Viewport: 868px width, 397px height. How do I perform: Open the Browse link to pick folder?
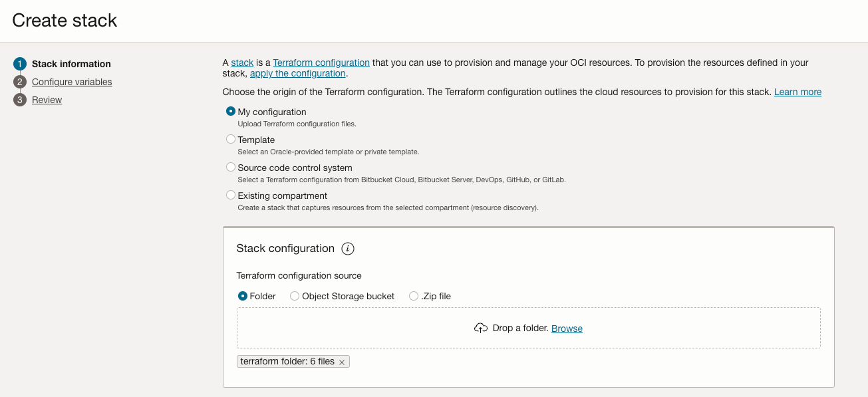click(567, 329)
